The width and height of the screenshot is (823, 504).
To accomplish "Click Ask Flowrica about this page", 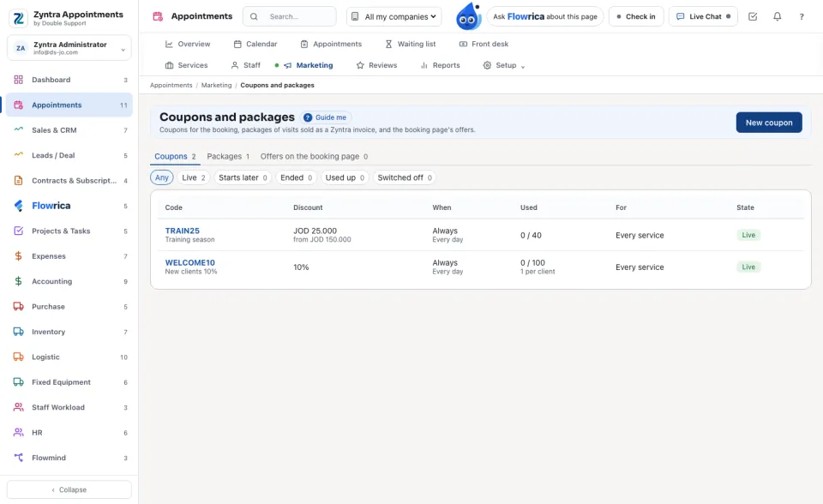I will [x=545, y=17].
